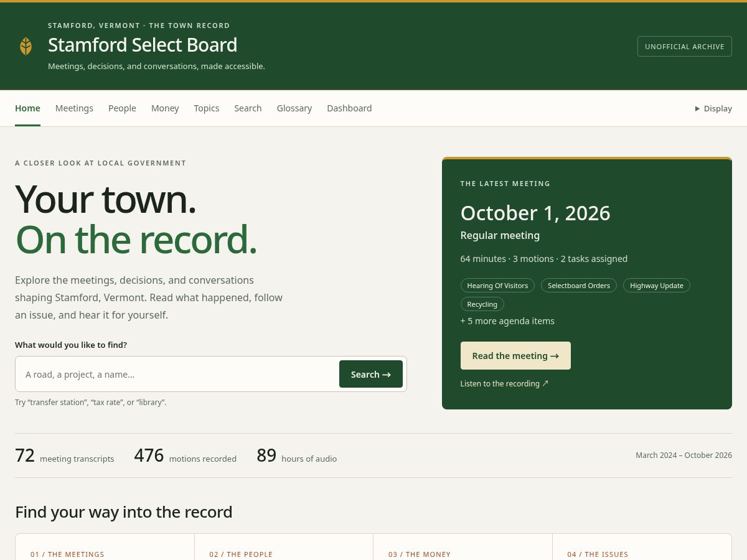
Task: Click '+ 5 more agenda items' text
Action: point(507,321)
